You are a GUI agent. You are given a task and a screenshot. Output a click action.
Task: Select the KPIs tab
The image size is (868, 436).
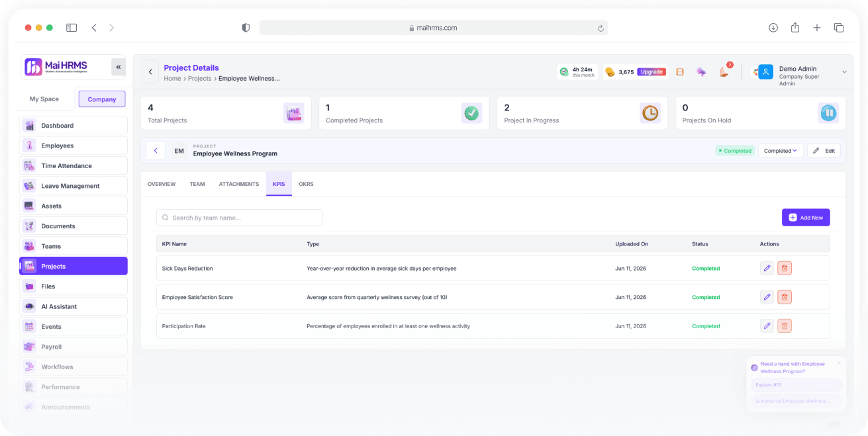point(279,184)
